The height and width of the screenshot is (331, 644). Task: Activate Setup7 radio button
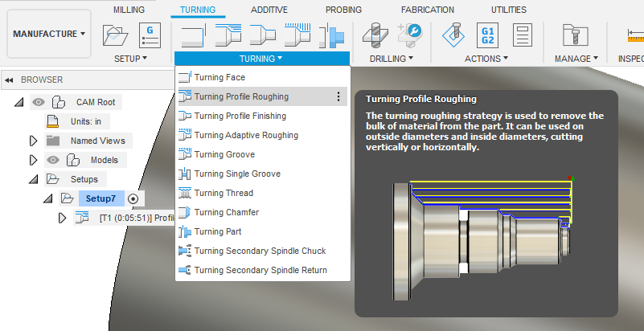tap(133, 199)
